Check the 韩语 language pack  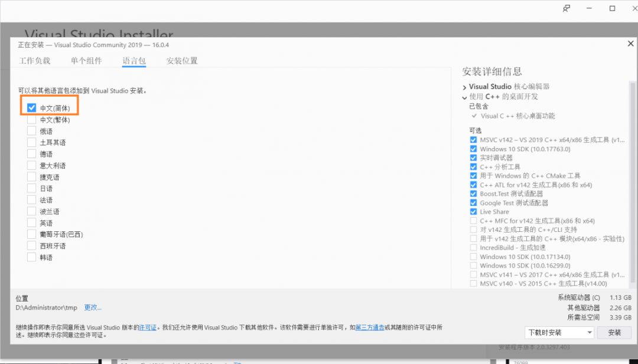(x=31, y=257)
